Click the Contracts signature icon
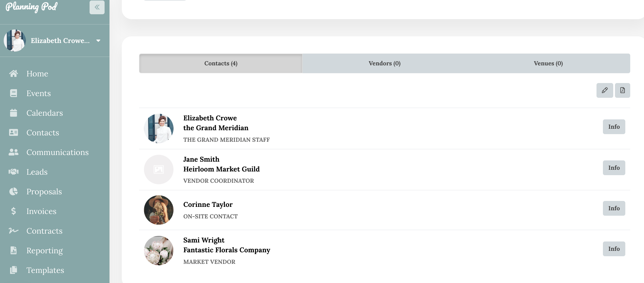 click(14, 231)
